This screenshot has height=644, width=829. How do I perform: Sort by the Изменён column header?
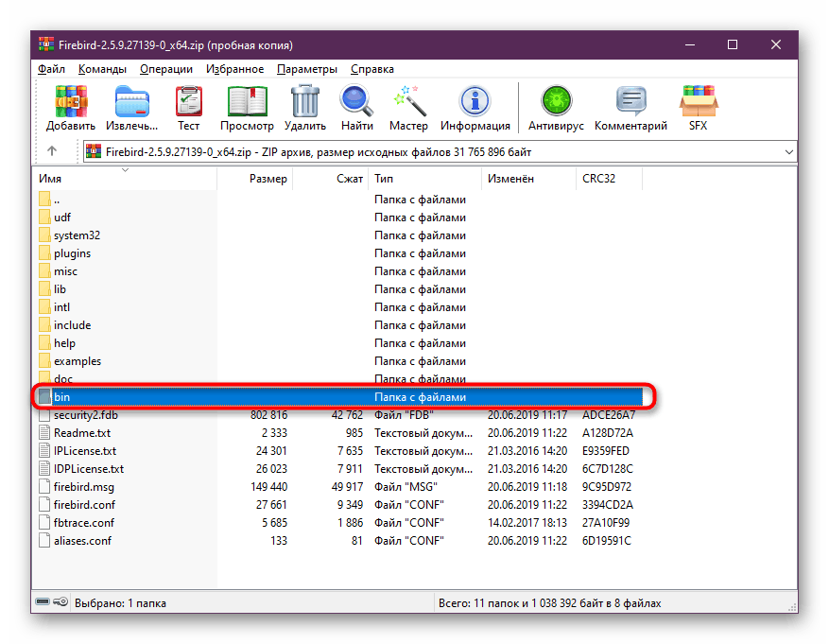click(x=528, y=179)
